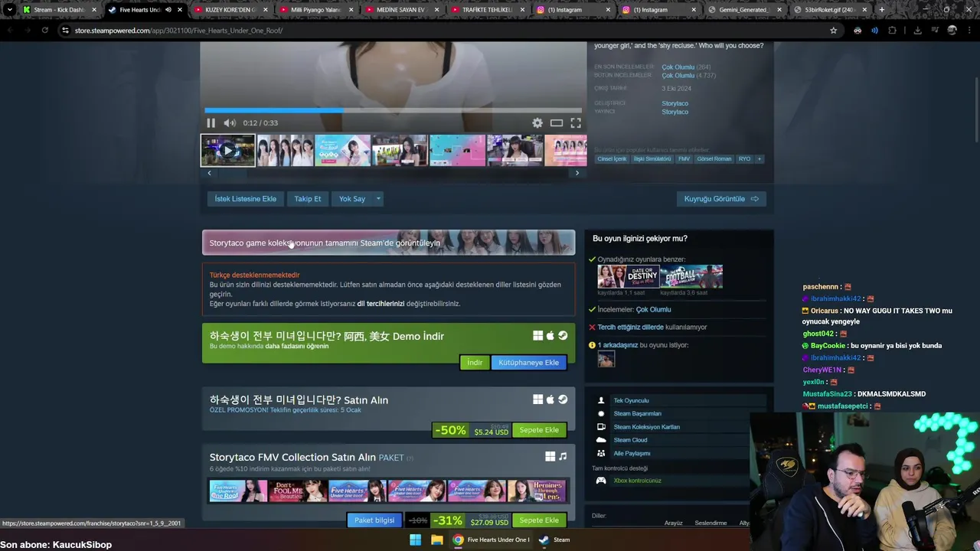Open Date or Destiny similar game thumbnail
Image resolution: width=980 pixels, height=551 pixels.
[629, 276]
